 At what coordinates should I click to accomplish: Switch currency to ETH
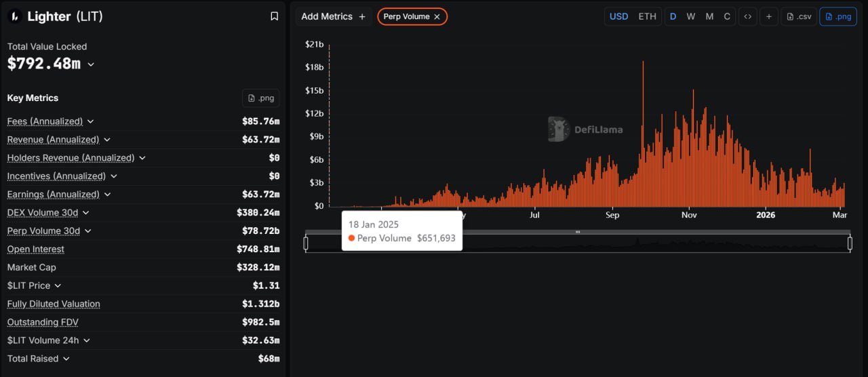tap(647, 16)
